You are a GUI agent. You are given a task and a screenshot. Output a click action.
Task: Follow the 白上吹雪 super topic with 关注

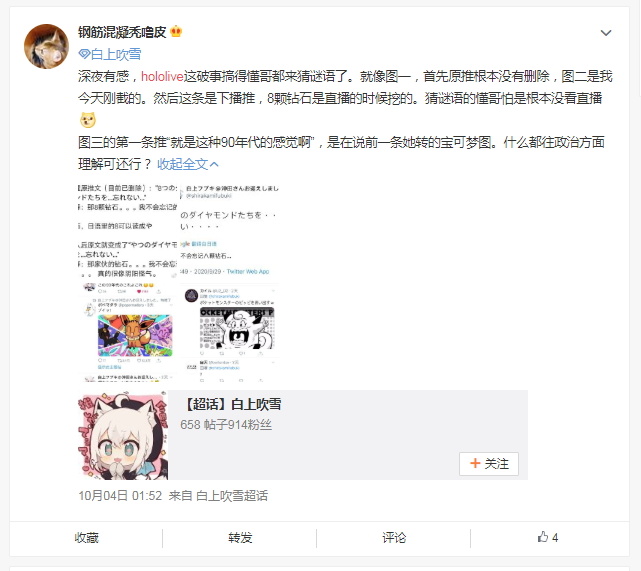(489, 464)
